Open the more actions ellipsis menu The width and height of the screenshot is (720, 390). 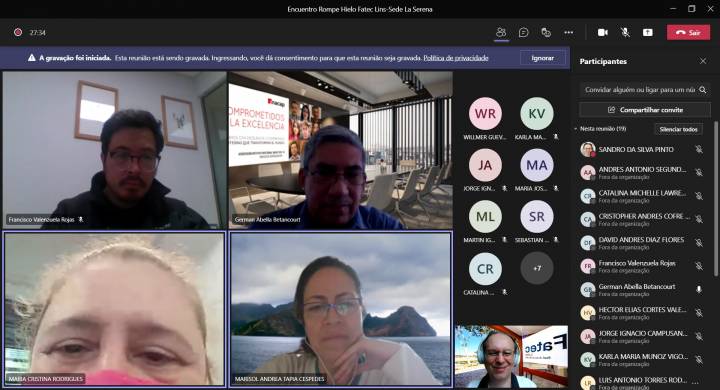(568, 32)
